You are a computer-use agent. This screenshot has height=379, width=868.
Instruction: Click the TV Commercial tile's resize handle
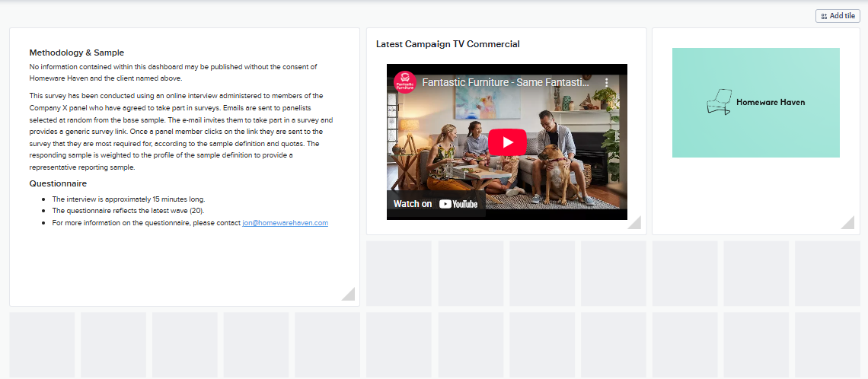click(634, 223)
